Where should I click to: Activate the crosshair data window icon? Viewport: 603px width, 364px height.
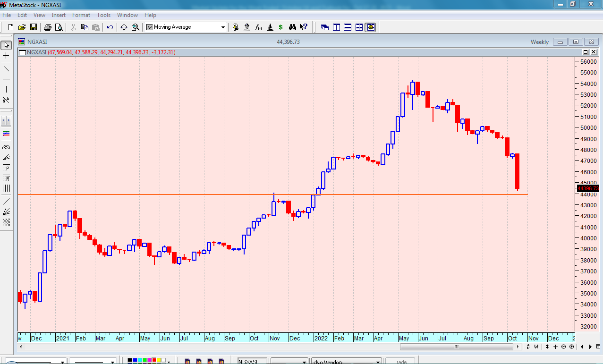pyautogui.click(x=124, y=27)
